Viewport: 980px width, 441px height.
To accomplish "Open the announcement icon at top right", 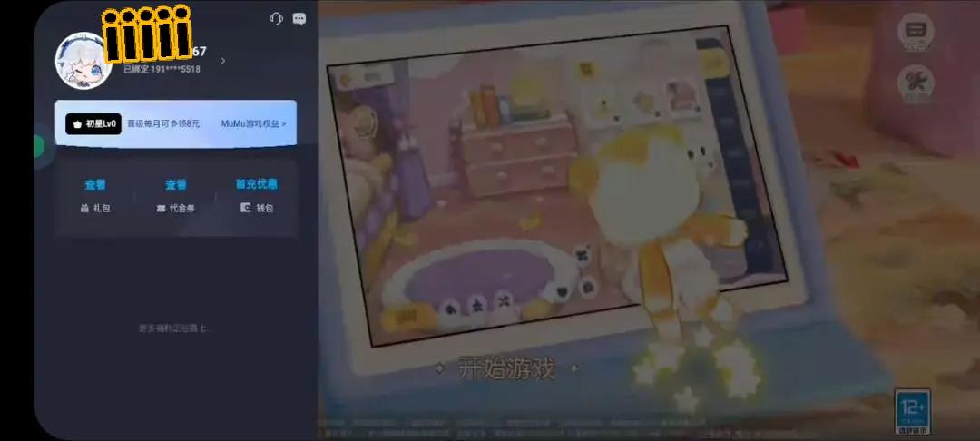I will 916,32.
